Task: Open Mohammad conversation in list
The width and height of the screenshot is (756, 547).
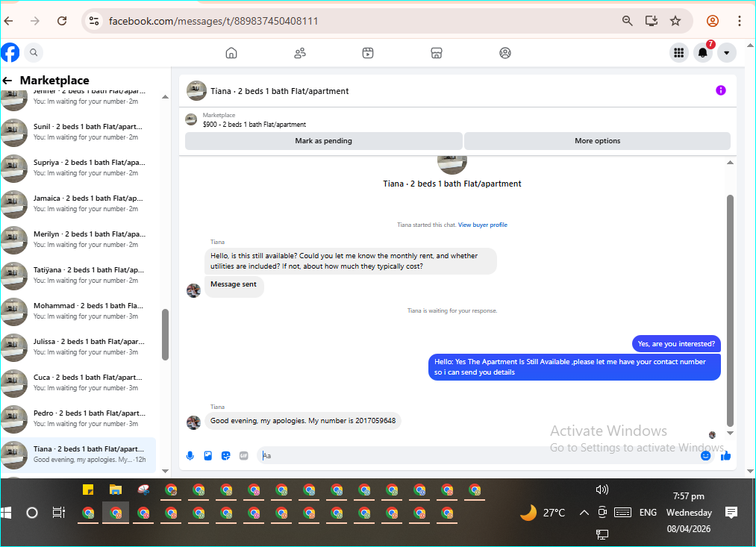Action: pos(78,311)
